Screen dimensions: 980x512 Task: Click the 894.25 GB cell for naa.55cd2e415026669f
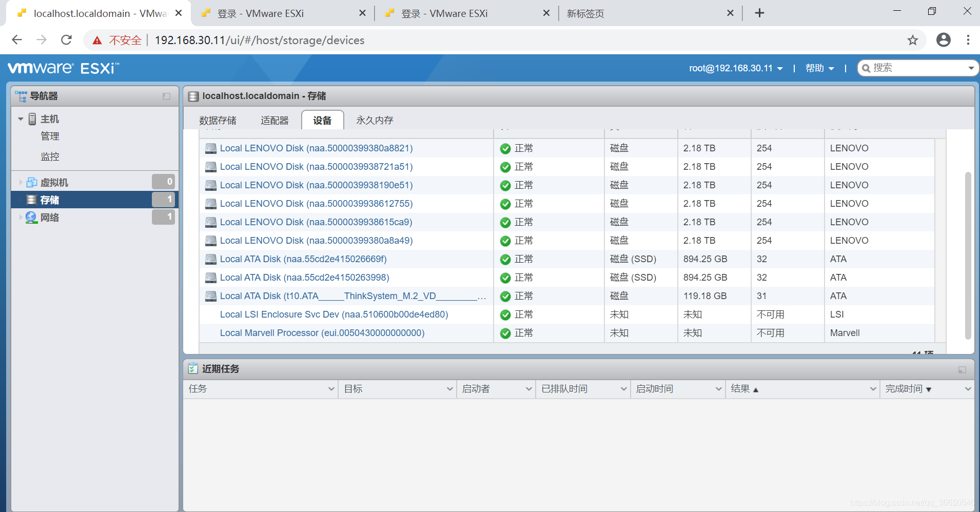pyautogui.click(x=705, y=259)
